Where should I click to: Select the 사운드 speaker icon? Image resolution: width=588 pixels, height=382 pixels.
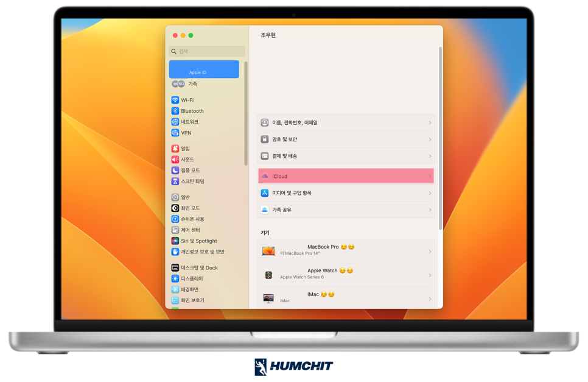tap(175, 160)
